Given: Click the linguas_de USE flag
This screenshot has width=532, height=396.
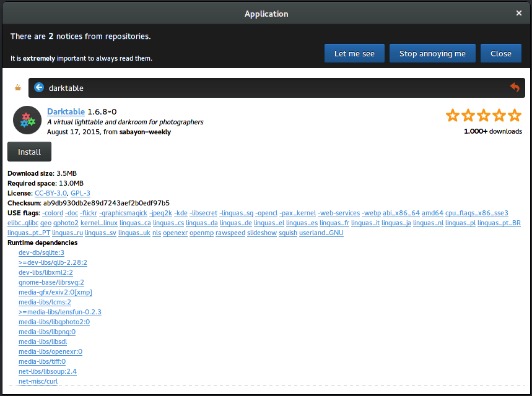Looking at the screenshot, I should pyautogui.click(x=236, y=223).
